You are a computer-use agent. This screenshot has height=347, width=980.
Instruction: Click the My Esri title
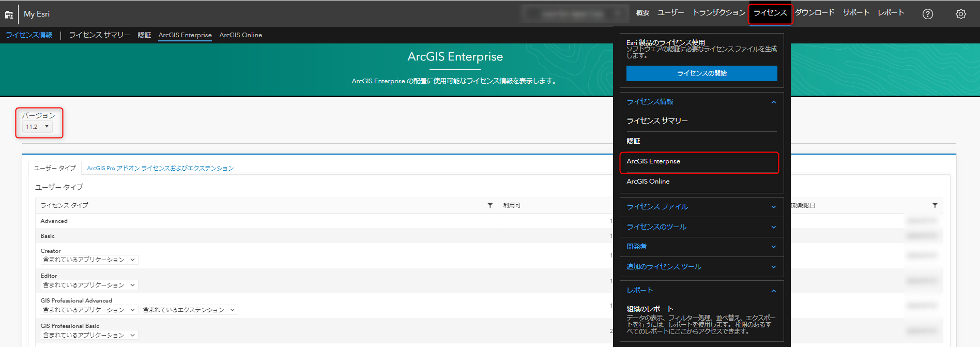tap(37, 14)
